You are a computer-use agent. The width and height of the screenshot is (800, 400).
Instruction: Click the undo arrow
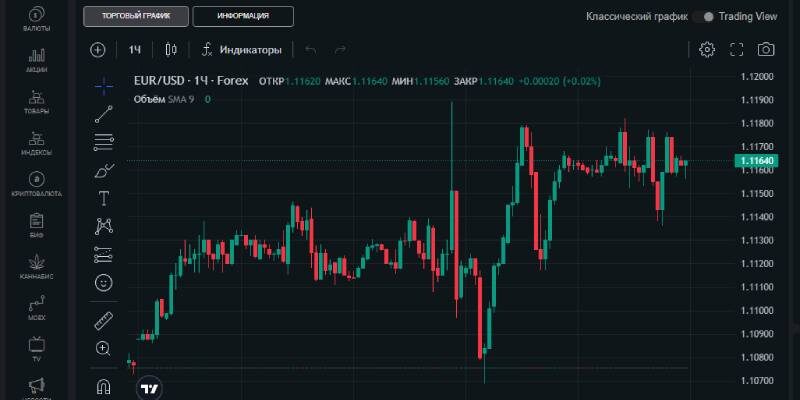[311, 50]
